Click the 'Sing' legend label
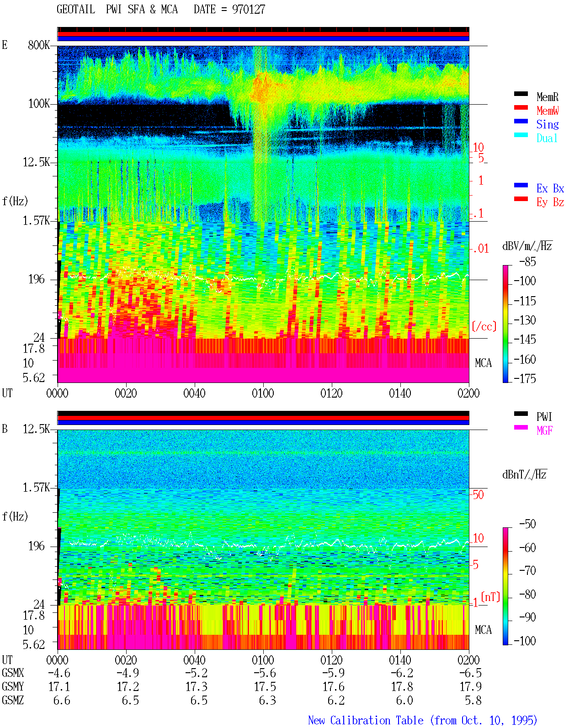The width and height of the screenshot is (585, 728). tap(547, 124)
